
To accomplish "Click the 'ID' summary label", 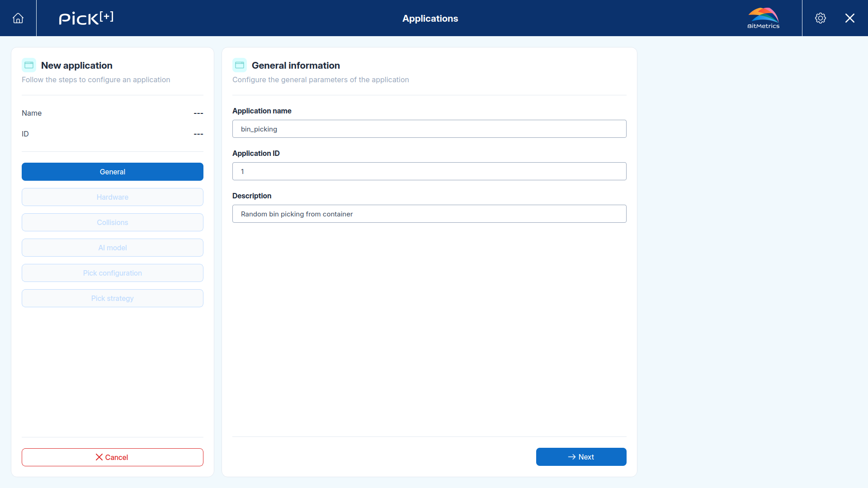I will coord(25,134).
